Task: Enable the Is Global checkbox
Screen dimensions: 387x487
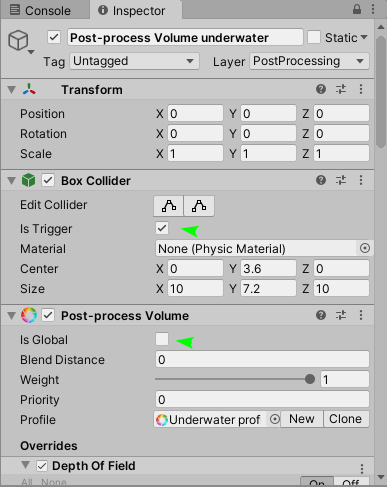Action: coord(162,339)
